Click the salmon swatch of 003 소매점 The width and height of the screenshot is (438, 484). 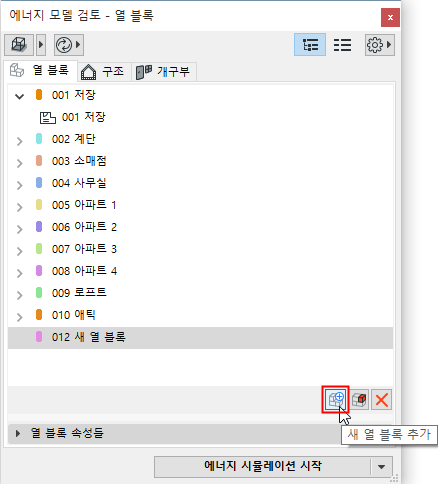point(39,161)
